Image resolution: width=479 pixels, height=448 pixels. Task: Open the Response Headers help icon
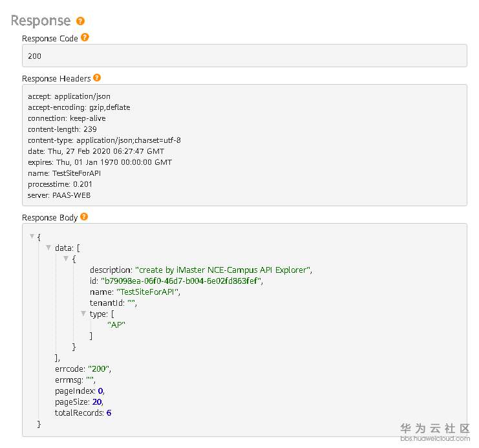point(97,78)
